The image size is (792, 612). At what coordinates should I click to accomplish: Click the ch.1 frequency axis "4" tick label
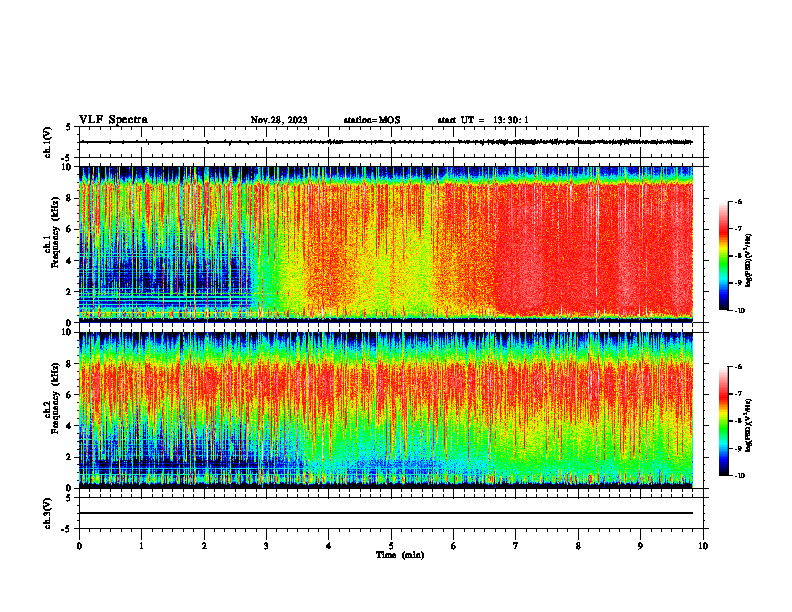coord(70,261)
